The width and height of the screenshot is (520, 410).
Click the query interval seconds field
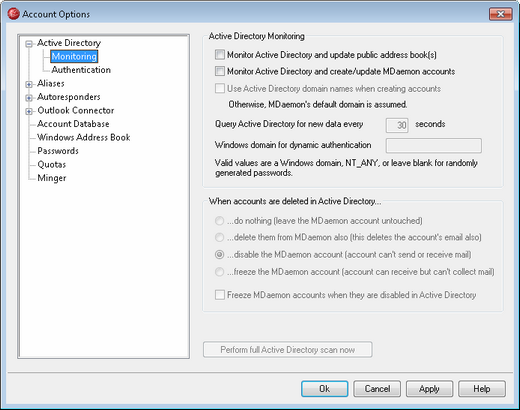click(x=397, y=125)
